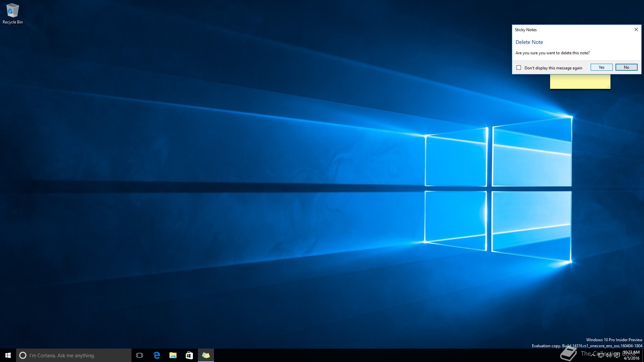
Task: Check "Don't display this message again"
Action: (x=519, y=68)
